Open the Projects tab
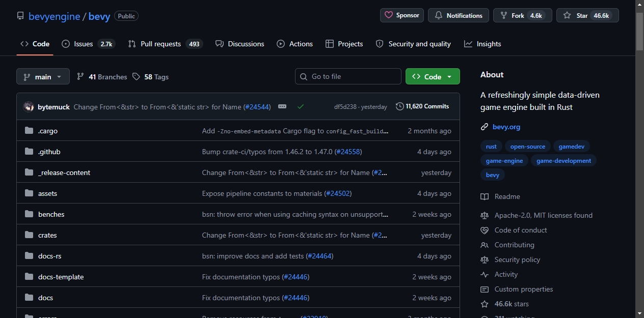This screenshot has width=644, height=318. [x=344, y=44]
